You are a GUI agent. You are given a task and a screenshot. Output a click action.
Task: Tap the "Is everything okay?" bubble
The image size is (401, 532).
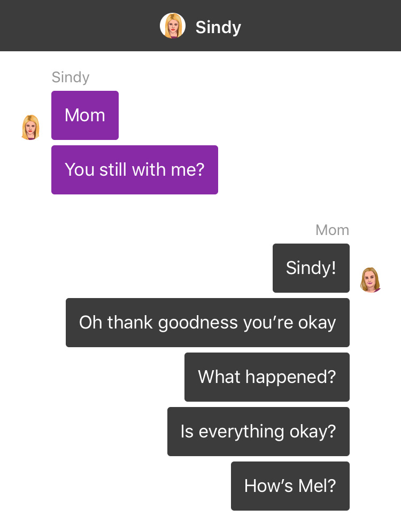(258, 432)
